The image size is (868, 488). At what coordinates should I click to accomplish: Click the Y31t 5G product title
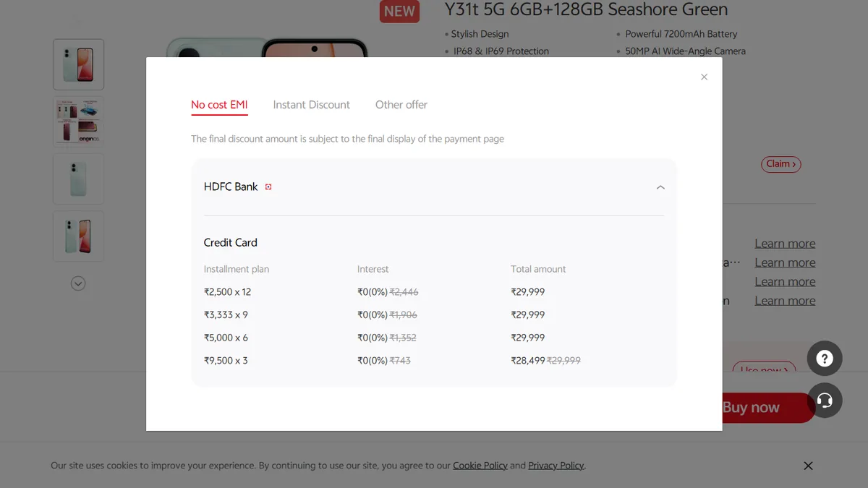pos(586,9)
